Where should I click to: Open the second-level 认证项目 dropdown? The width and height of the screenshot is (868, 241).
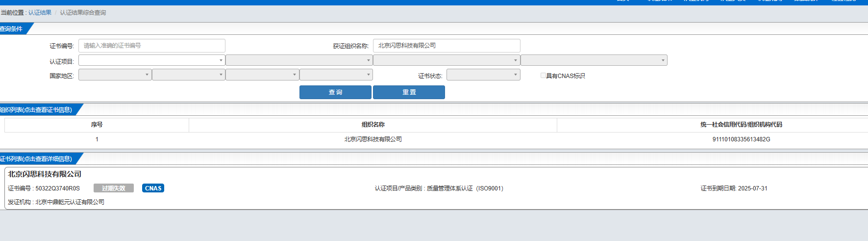[x=299, y=60]
